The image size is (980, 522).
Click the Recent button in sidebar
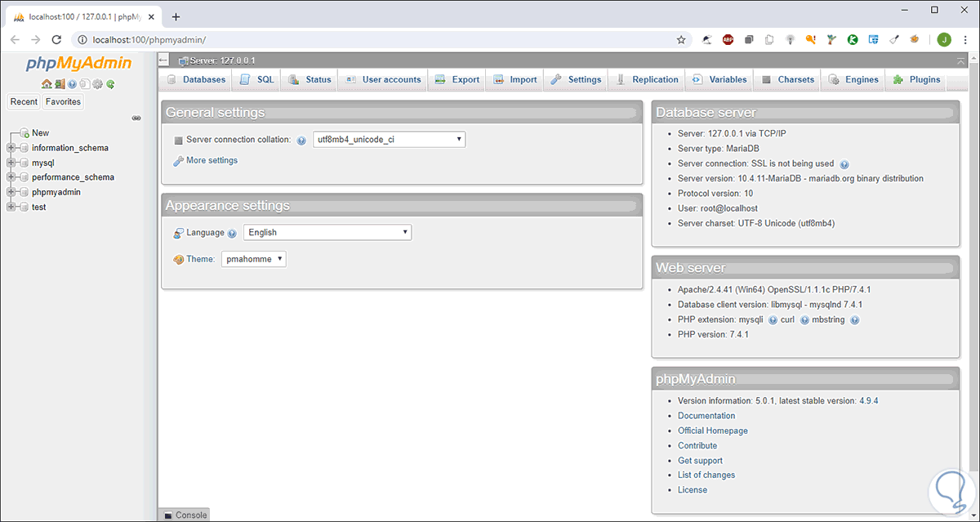tap(24, 102)
